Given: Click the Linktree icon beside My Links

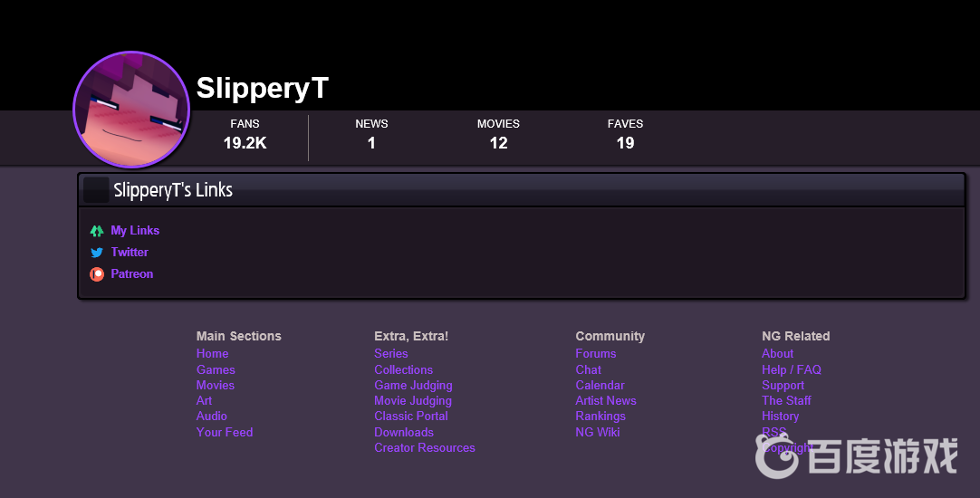Looking at the screenshot, I should click(97, 231).
